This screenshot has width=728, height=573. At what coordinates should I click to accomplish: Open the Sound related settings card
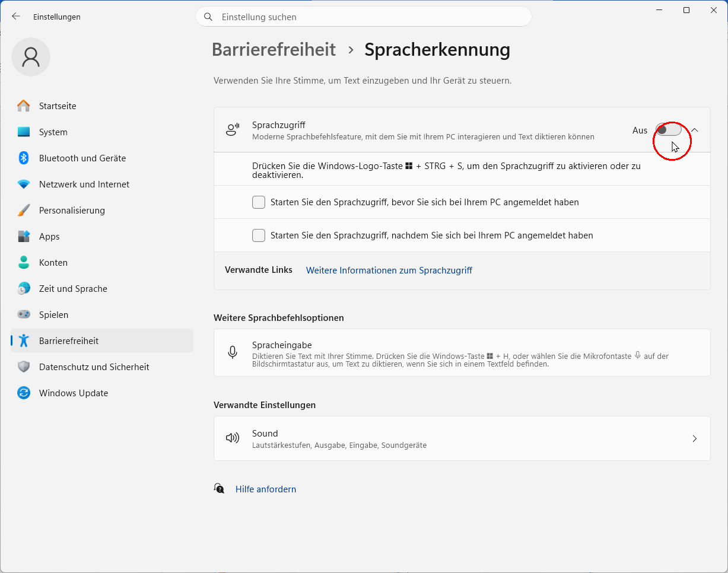point(462,438)
